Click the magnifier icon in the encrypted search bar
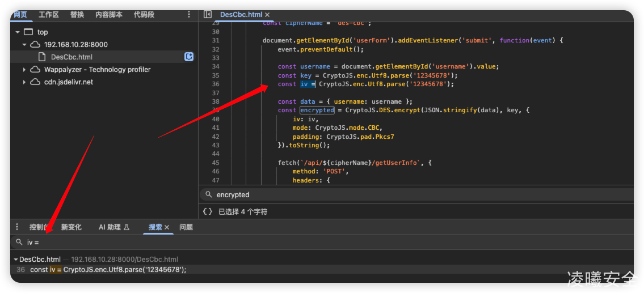This screenshot has width=644, height=293. tap(208, 194)
